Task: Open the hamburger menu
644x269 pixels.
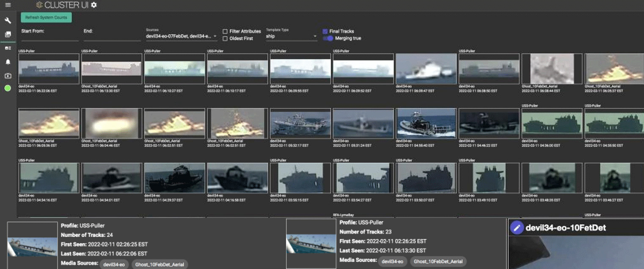Action: coord(8,5)
